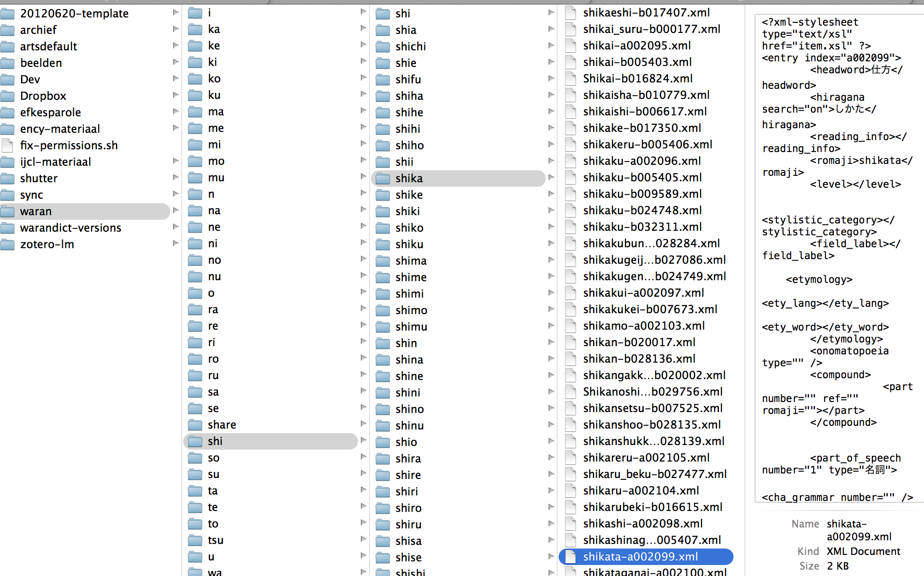The height and width of the screenshot is (576, 924).
Task: Select the shiki folder
Action: pos(408,211)
